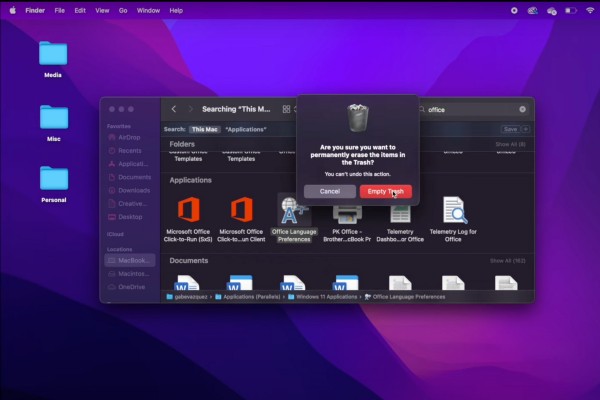Open the File menu
The image size is (600, 400).
pyautogui.click(x=58, y=10)
